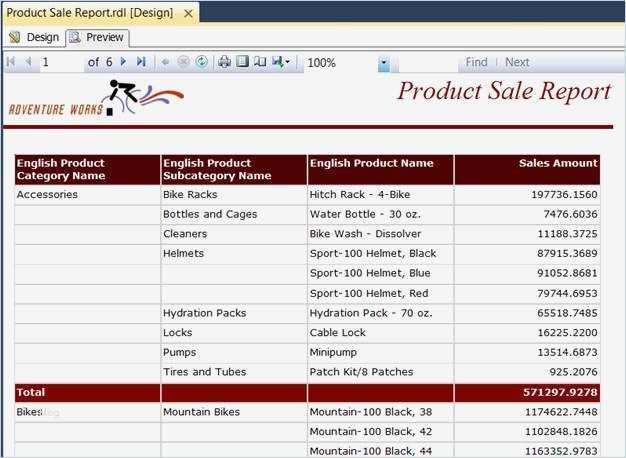Click the find text input field
Viewport: 626px width, 458px height.
pos(428,62)
